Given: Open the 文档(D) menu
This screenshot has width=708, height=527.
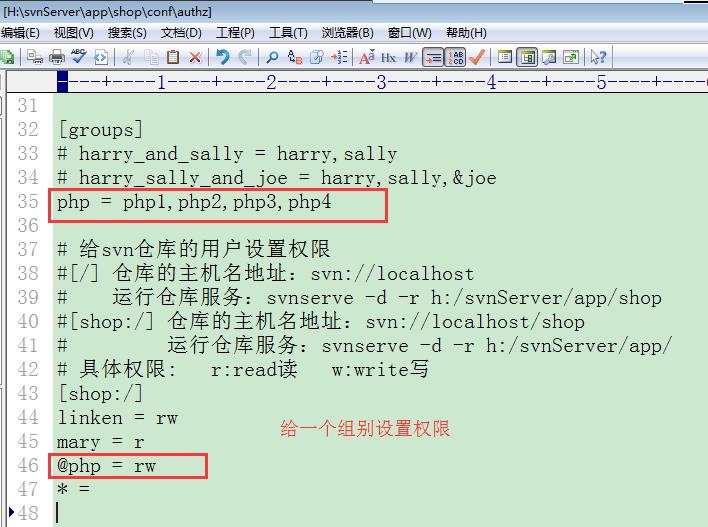Looking at the screenshot, I should click(x=181, y=33).
